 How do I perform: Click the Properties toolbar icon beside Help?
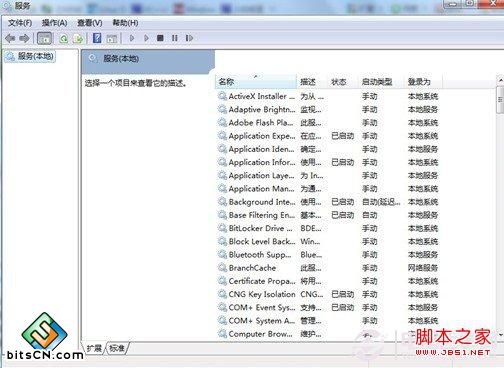coord(112,38)
